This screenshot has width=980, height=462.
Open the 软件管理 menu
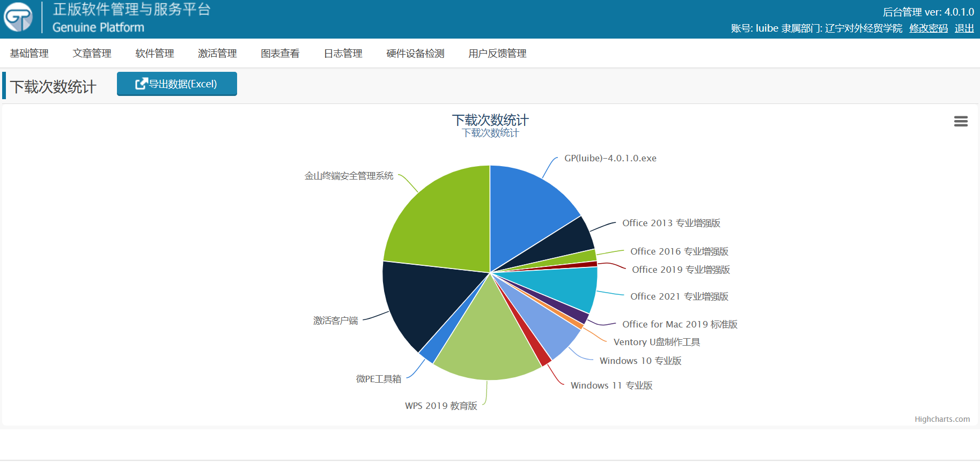[x=155, y=54]
